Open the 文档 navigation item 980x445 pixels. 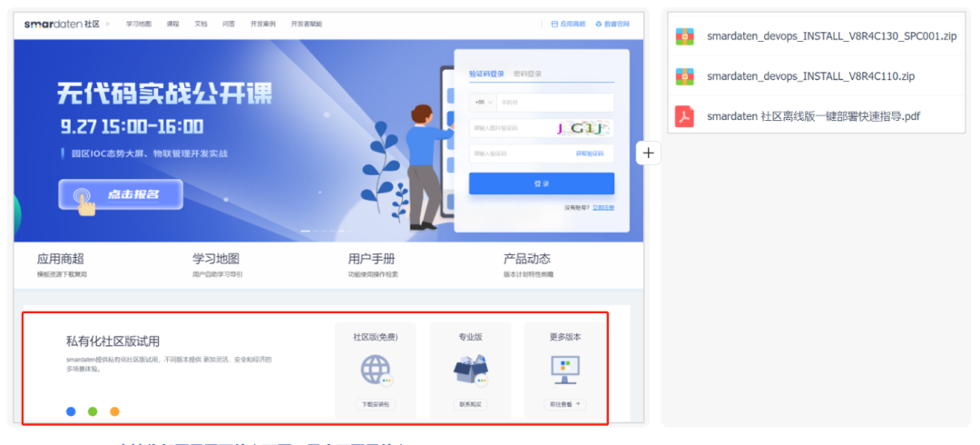click(x=201, y=24)
